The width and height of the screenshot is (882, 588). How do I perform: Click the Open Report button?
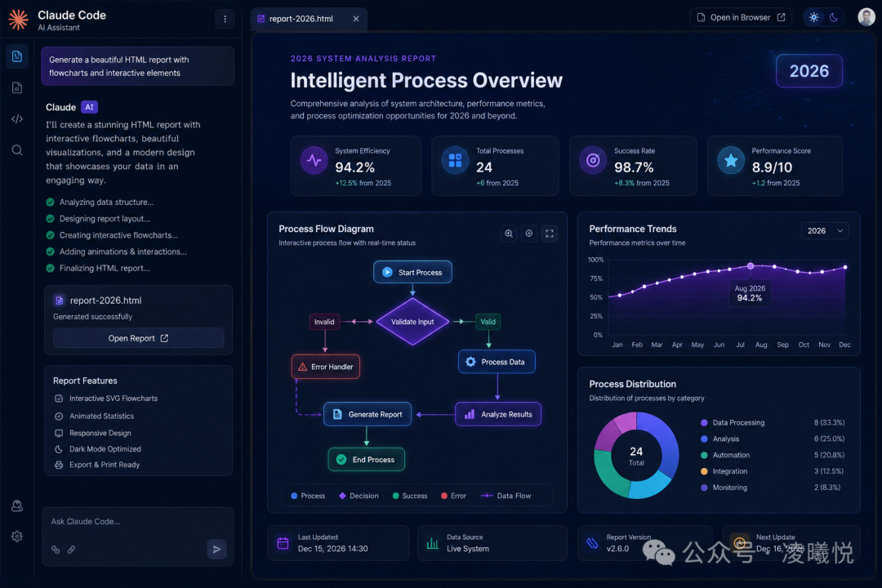[138, 338]
